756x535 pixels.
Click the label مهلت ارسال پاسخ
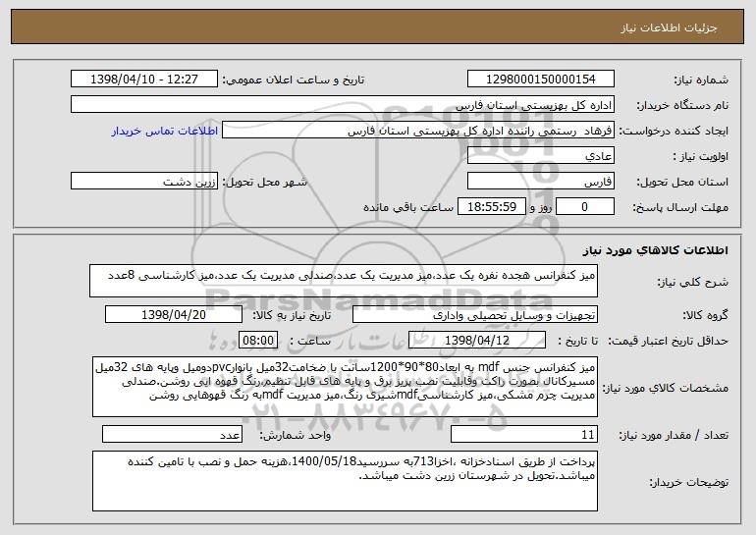(x=680, y=207)
